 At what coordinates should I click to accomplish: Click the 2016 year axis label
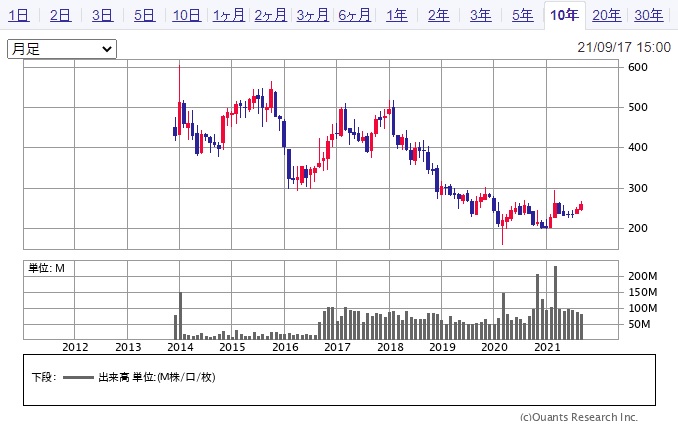coord(285,347)
